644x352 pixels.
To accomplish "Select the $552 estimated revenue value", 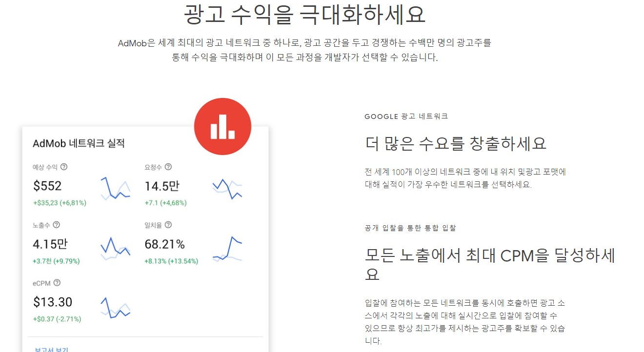I will pyautogui.click(x=47, y=186).
